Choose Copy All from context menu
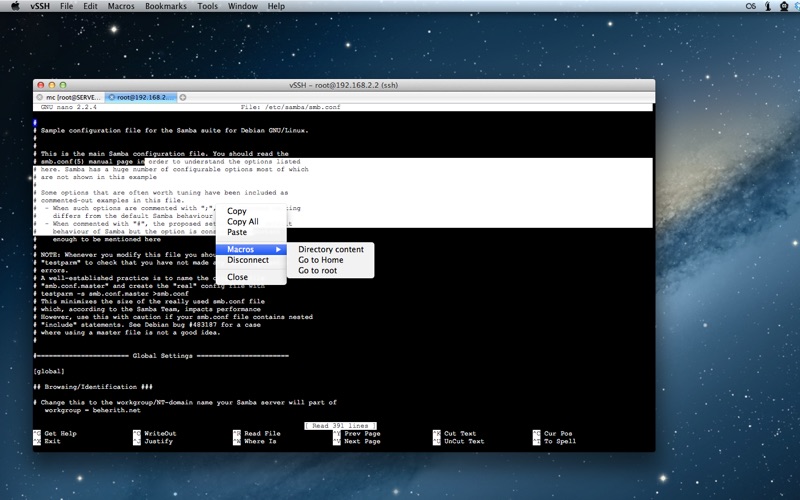Image resolution: width=800 pixels, height=500 pixels. click(x=243, y=222)
